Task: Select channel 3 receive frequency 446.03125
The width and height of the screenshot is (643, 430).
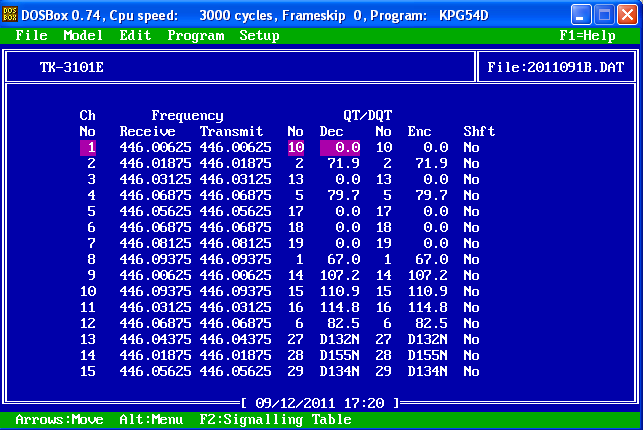Action: (155, 180)
